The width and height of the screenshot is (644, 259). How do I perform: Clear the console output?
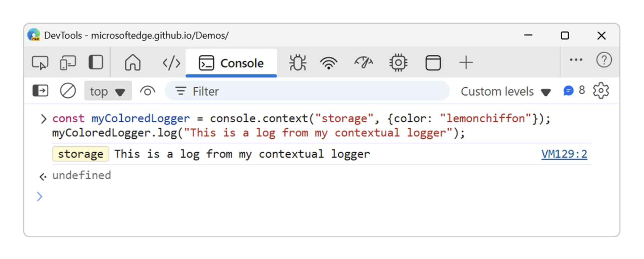(68, 91)
